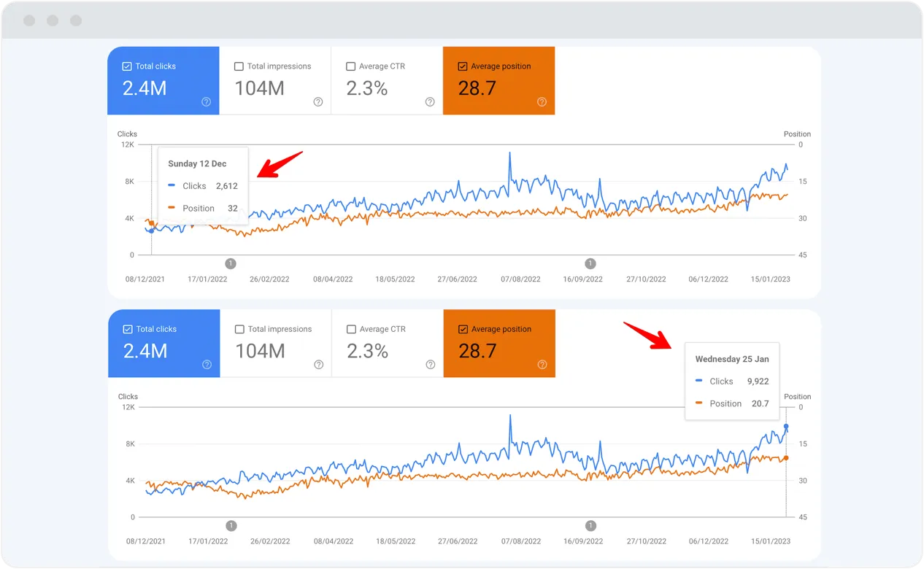This screenshot has width=924, height=569.
Task: Enable the Average CTR checkbox
Action: pyautogui.click(x=350, y=66)
